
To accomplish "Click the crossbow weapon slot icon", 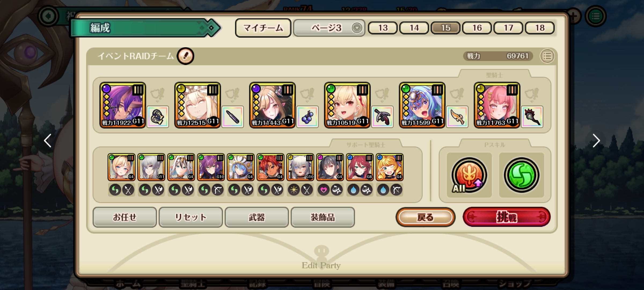I will coord(382,117).
